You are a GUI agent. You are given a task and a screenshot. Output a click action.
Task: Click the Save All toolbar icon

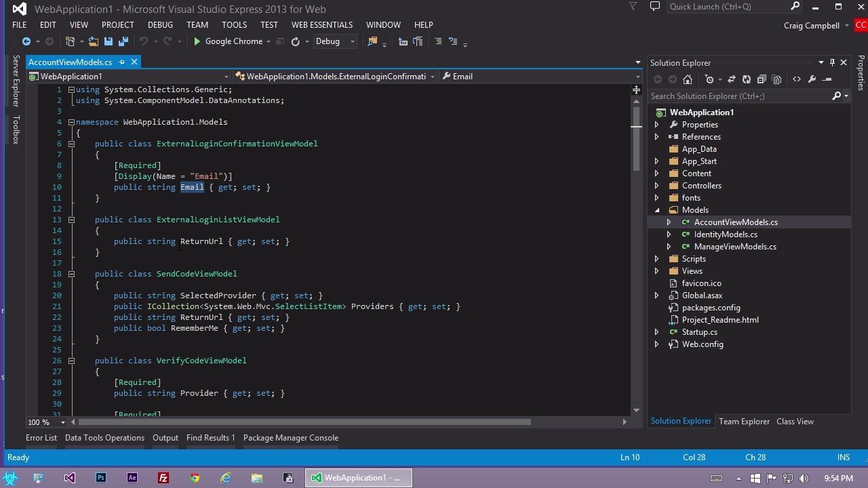tap(123, 41)
